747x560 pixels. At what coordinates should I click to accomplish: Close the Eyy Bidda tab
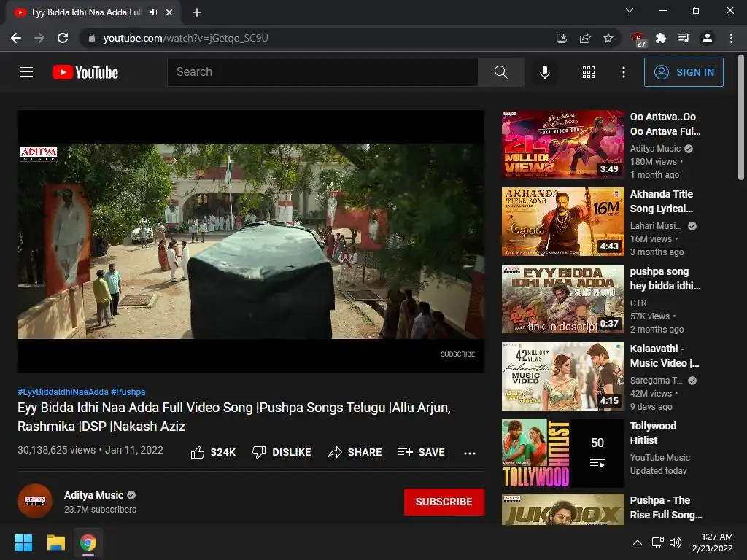(x=169, y=12)
